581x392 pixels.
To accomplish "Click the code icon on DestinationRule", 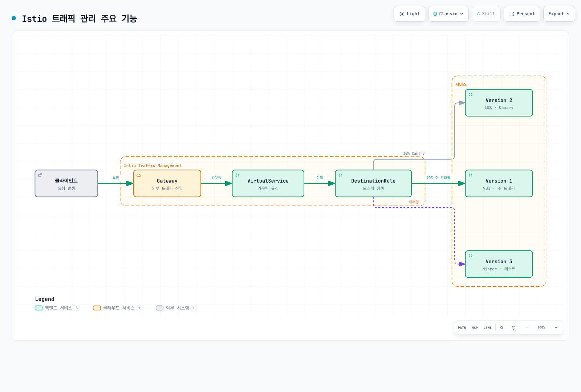I will pyautogui.click(x=341, y=175).
